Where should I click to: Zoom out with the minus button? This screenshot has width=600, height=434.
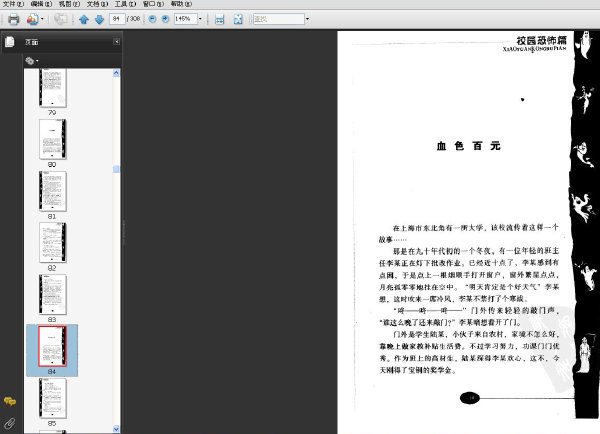(x=152, y=18)
